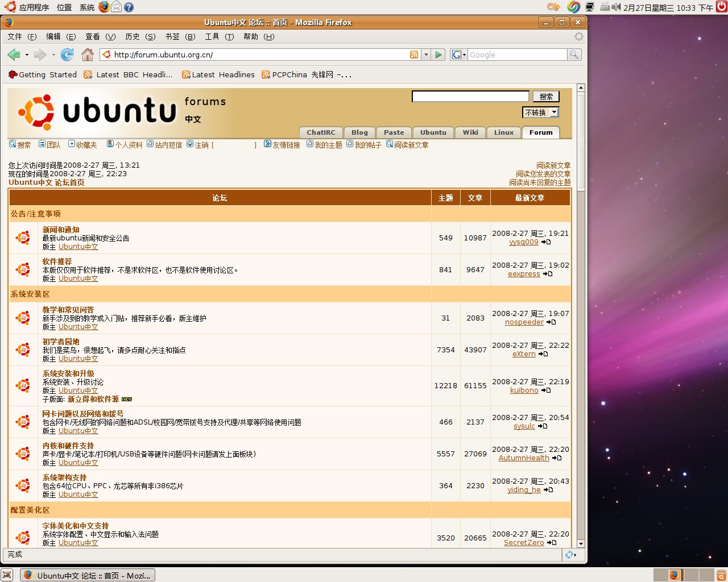Open the 帮助 (H) menu
This screenshot has width=728, height=582.
click(259, 36)
